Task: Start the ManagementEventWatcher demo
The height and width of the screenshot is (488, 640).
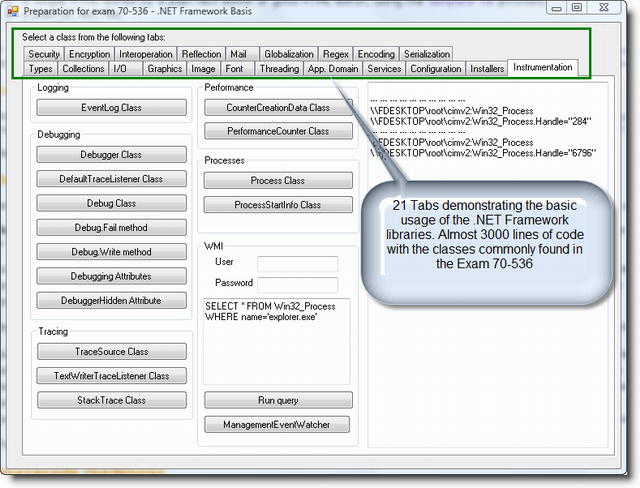Action: click(277, 424)
